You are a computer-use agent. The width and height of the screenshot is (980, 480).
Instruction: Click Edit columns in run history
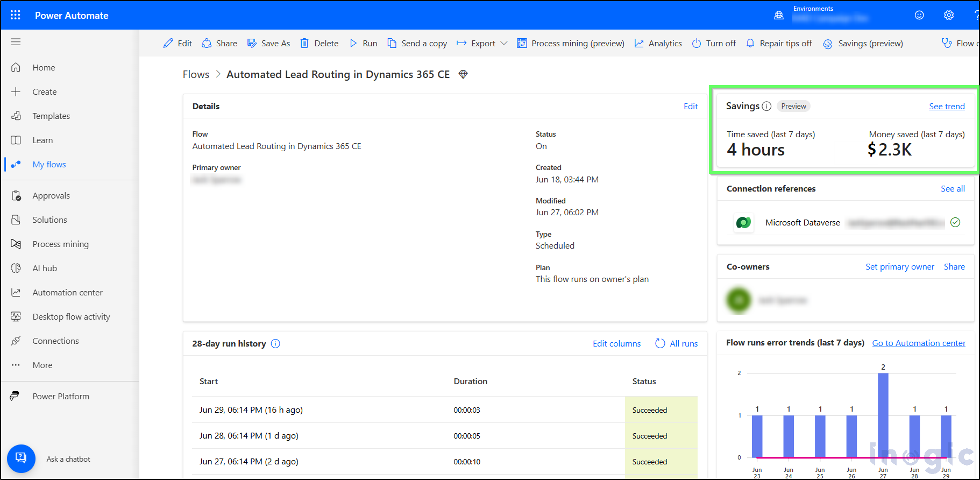(x=616, y=343)
